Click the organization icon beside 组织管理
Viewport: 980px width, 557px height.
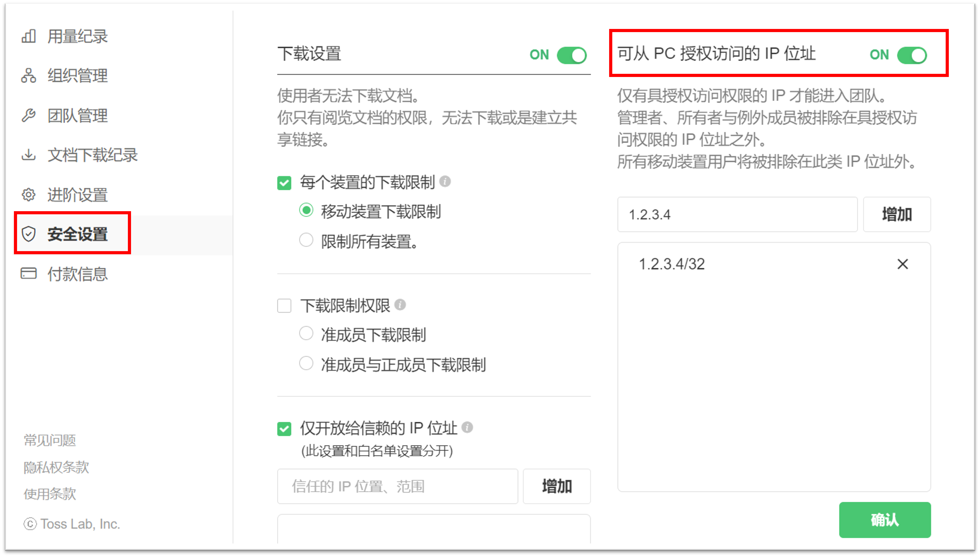[29, 76]
